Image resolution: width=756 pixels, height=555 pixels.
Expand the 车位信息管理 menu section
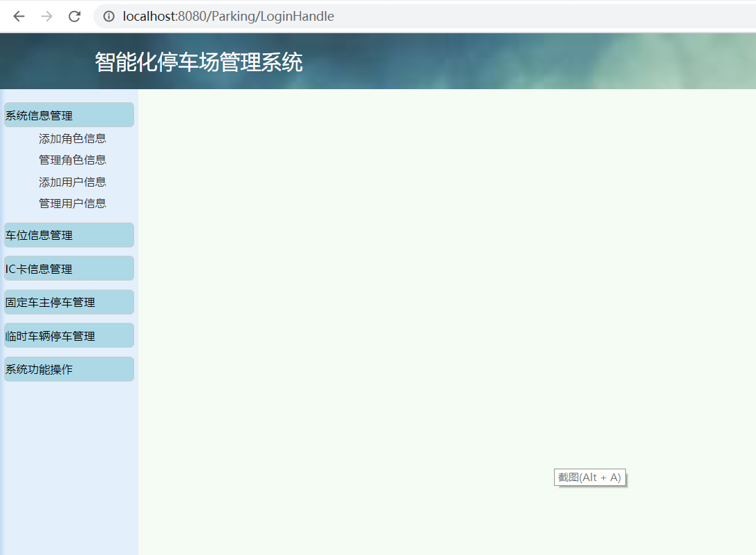[x=69, y=235]
